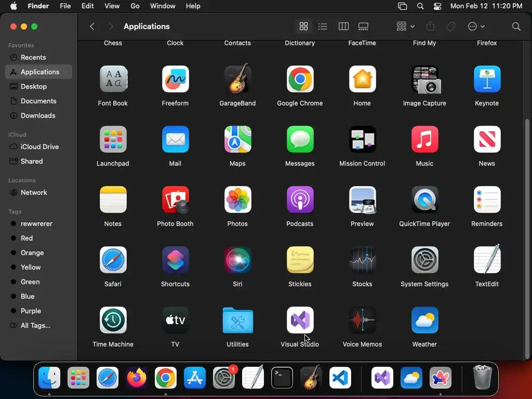This screenshot has width=532, height=399.
Task: Open Control Center in menu bar
Action: click(x=437, y=6)
